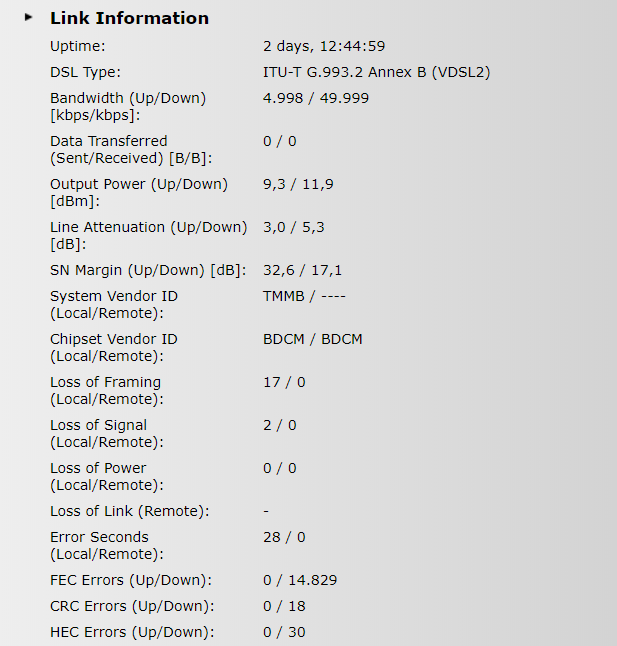Click the Bandwidth value 4.998 / 49.999
Screen dimensions: 617x646
[x=316, y=98]
